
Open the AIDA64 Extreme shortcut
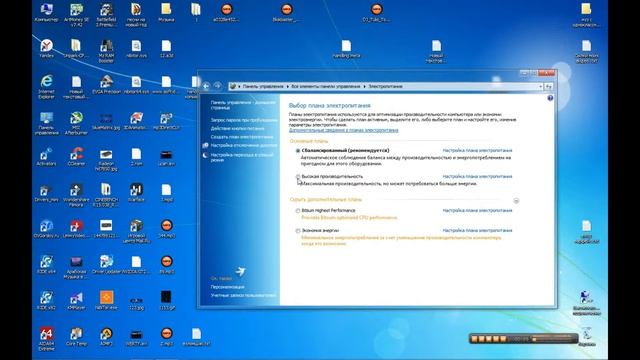pos(46,339)
